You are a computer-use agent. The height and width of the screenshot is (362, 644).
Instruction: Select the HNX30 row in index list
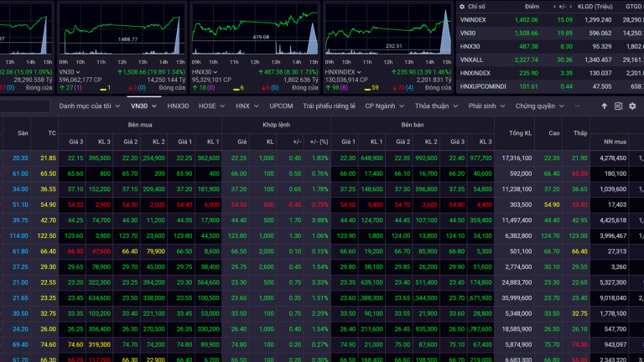click(x=550, y=46)
